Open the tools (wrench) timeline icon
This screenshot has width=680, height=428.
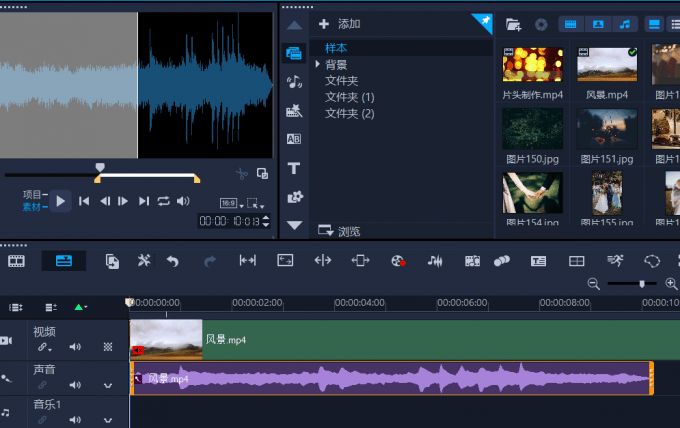(x=144, y=261)
